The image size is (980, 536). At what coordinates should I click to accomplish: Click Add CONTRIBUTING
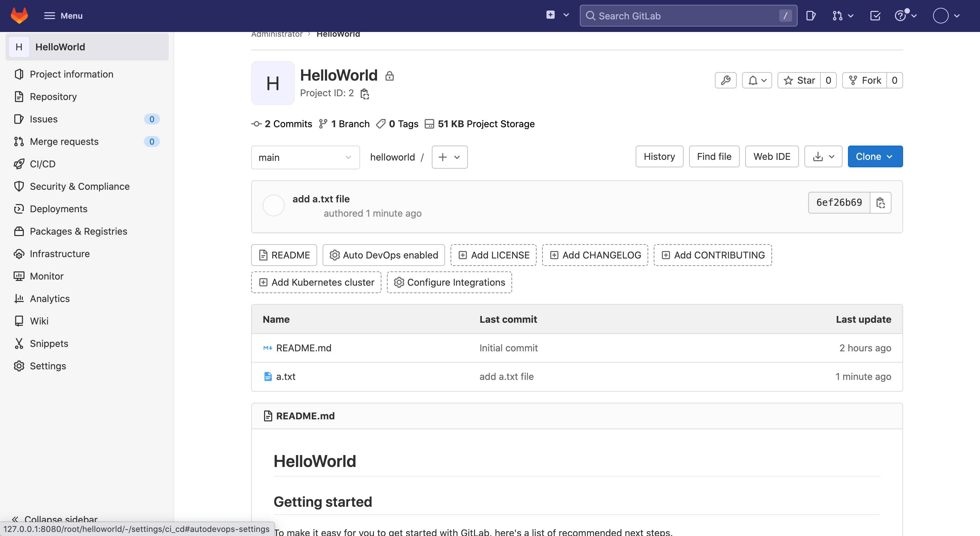pos(712,255)
